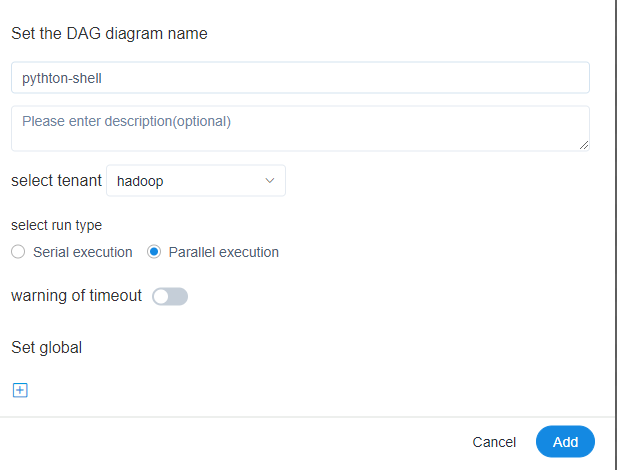Focus the pythton-shell name input field

tap(300, 78)
